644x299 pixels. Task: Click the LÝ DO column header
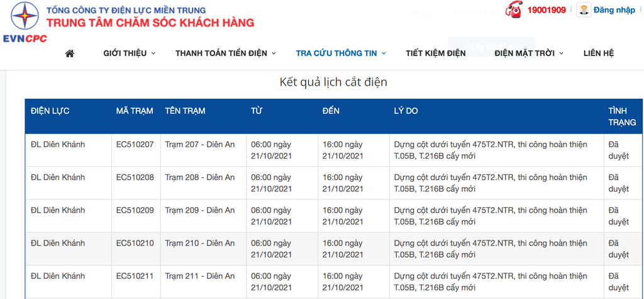[406, 111]
